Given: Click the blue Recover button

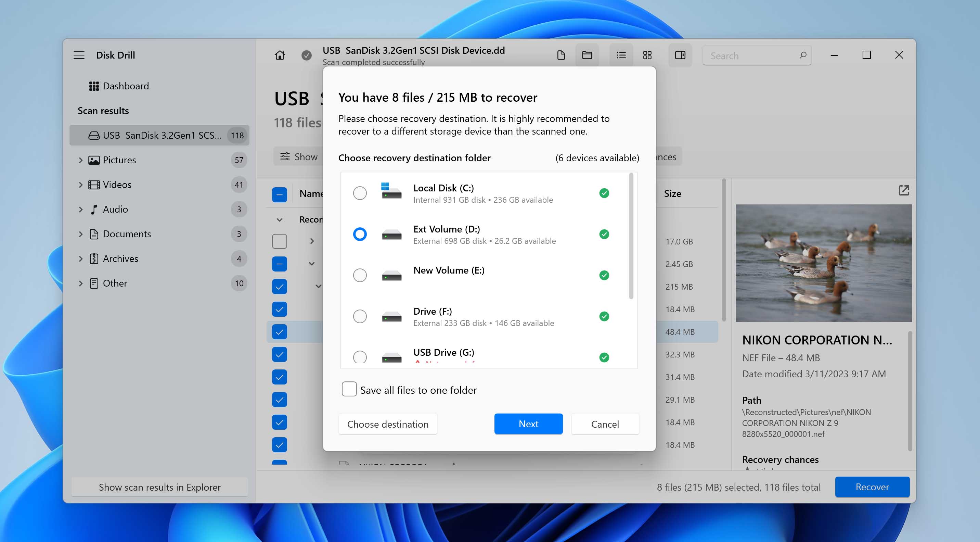Looking at the screenshot, I should point(872,487).
